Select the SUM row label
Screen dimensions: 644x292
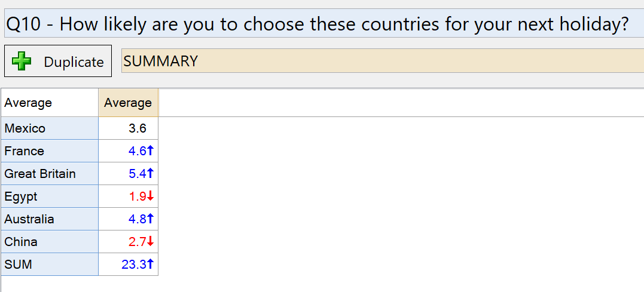coord(50,264)
